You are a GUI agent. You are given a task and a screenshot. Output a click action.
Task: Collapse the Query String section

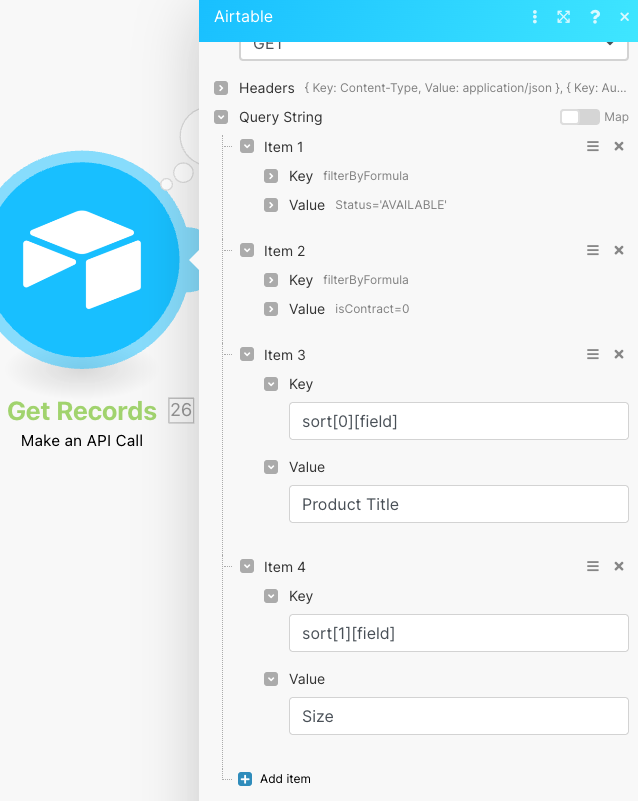tap(221, 117)
